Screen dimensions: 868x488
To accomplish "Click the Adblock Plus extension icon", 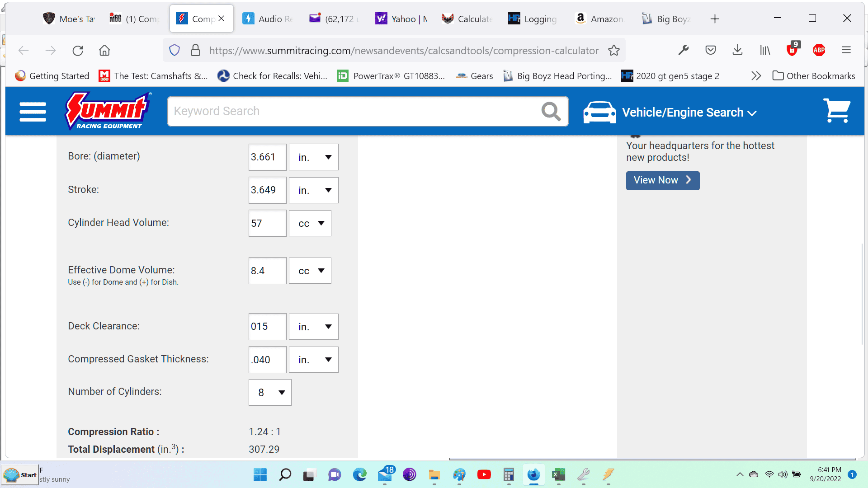I will (819, 50).
